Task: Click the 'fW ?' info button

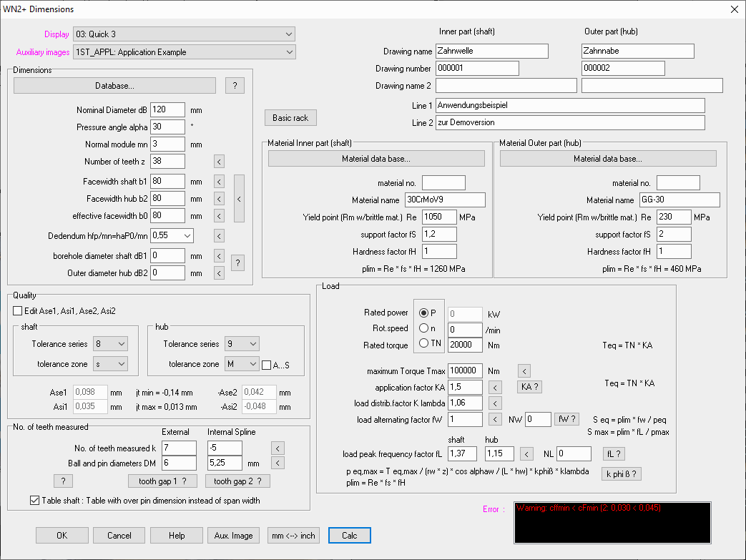Action: (566, 420)
